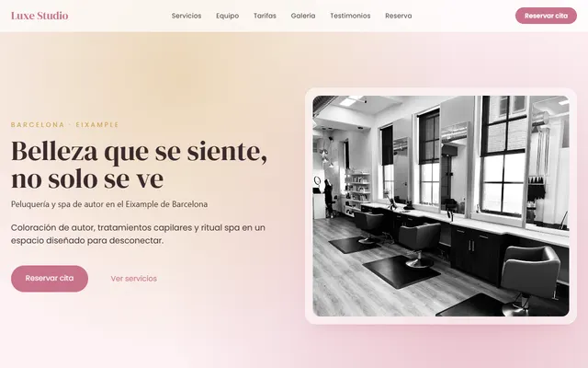588x368 pixels.
Task: Select the Barcelona · Eixample label
Action: 65,125
